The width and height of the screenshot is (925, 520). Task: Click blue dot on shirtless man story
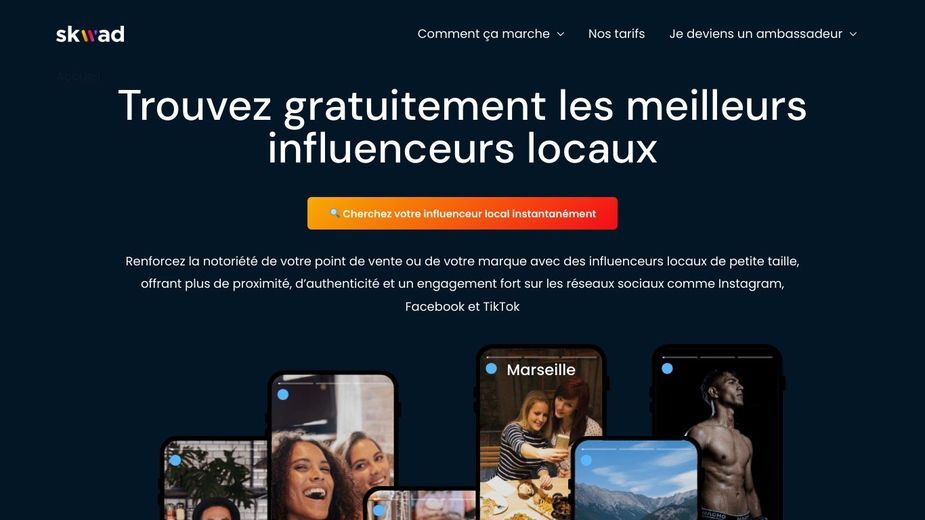[x=667, y=368]
